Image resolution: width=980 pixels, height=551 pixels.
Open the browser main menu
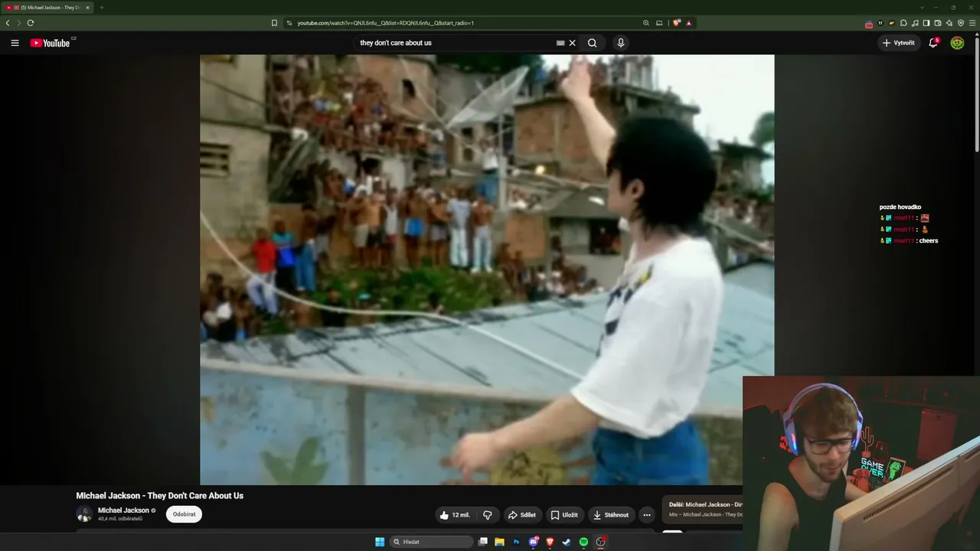pos(972,23)
